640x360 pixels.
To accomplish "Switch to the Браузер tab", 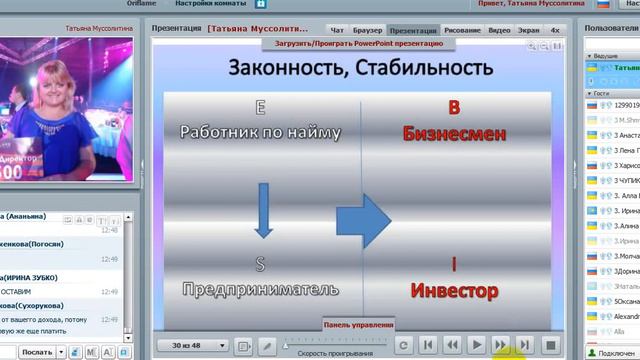I will pos(367,30).
